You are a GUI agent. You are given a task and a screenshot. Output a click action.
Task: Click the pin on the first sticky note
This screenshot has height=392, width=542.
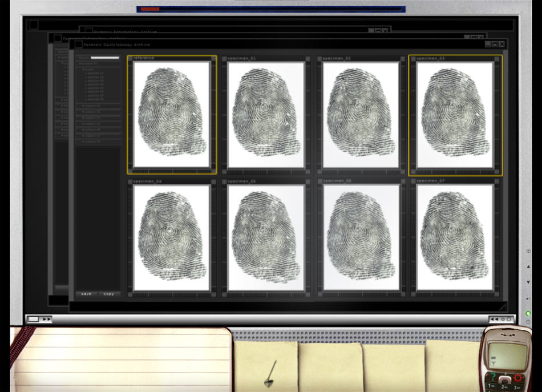tap(270, 374)
